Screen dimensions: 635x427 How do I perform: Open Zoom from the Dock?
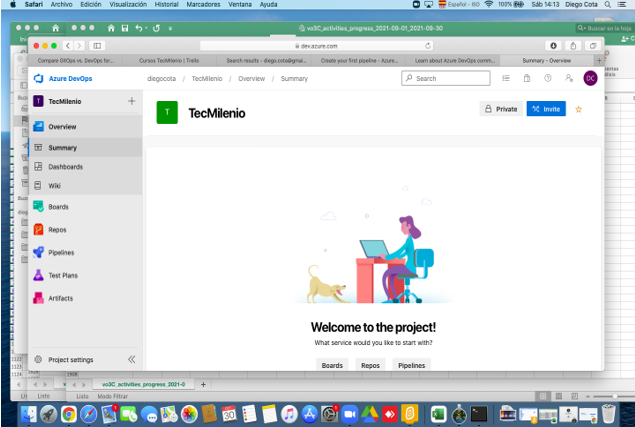click(349, 414)
